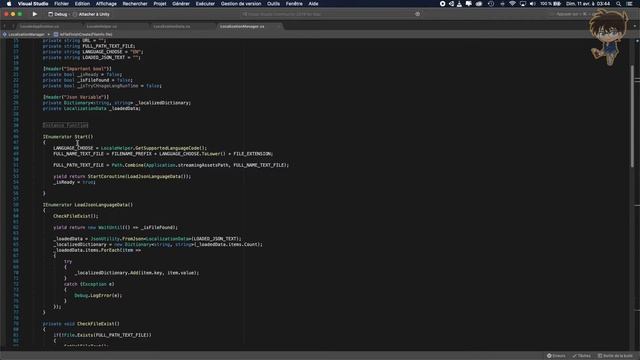Open the volume menu bar icon
The height and width of the screenshot is (360, 640).
click(x=532, y=4)
